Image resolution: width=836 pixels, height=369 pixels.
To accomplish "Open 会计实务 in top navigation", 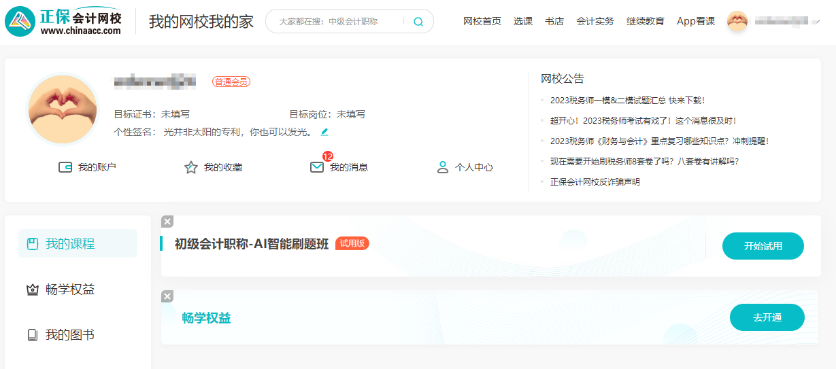I will click(595, 21).
